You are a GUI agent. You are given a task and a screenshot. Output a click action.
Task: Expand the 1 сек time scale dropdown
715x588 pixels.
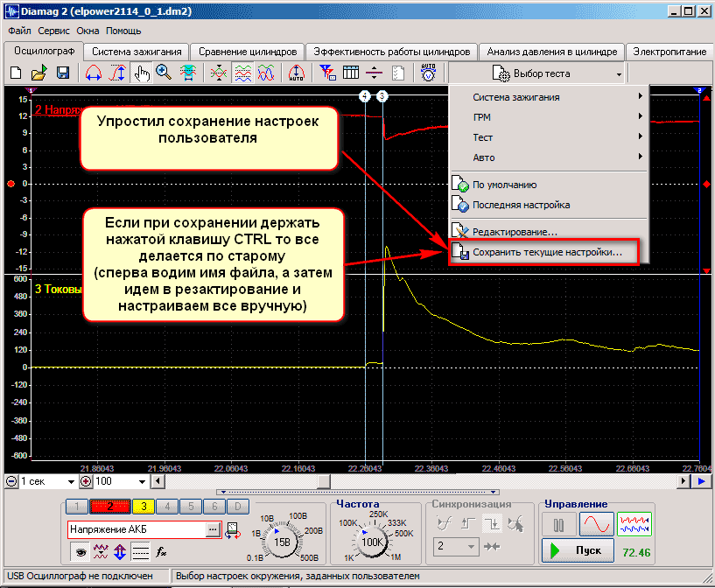pyautogui.click(x=71, y=481)
